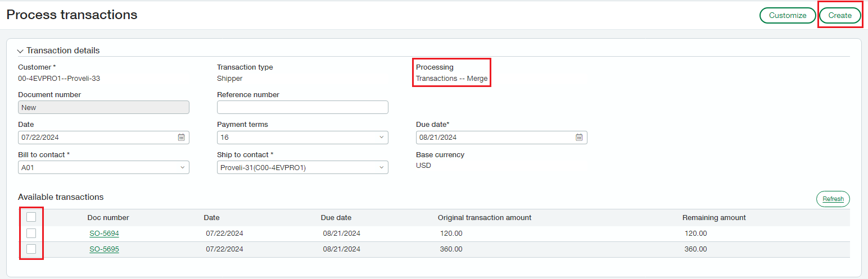The image size is (868, 279).
Task: Open the Due date calendar icon
Action: pyautogui.click(x=579, y=138)
